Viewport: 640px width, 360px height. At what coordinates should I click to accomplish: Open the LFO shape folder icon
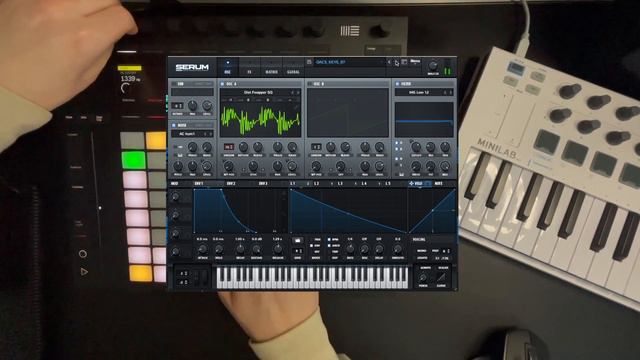298,240
